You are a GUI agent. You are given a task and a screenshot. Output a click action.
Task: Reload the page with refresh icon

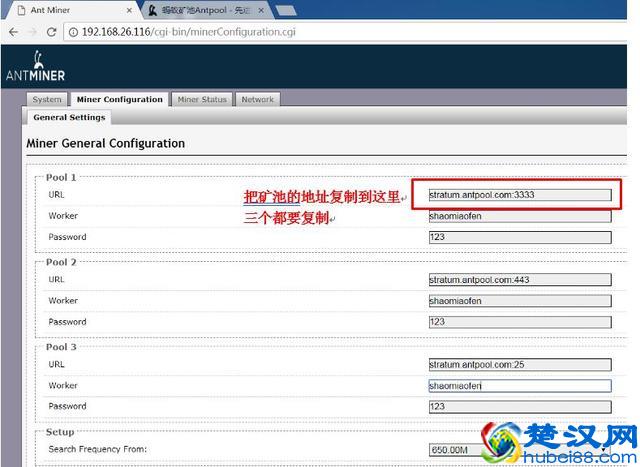click(x=52, y=31)
